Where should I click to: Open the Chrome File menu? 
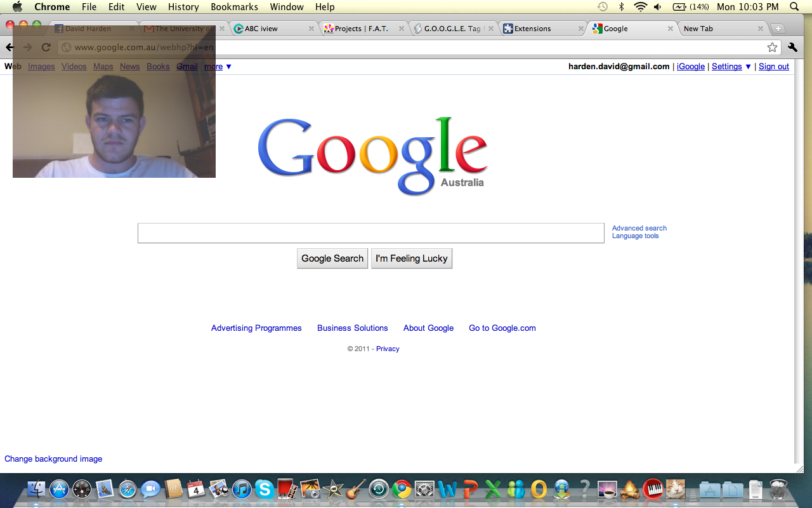tap(89, 7)
